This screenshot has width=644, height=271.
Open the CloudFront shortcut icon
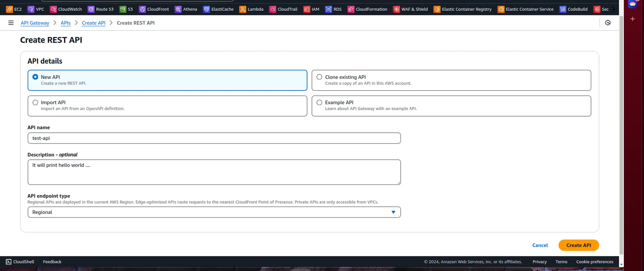142,9
